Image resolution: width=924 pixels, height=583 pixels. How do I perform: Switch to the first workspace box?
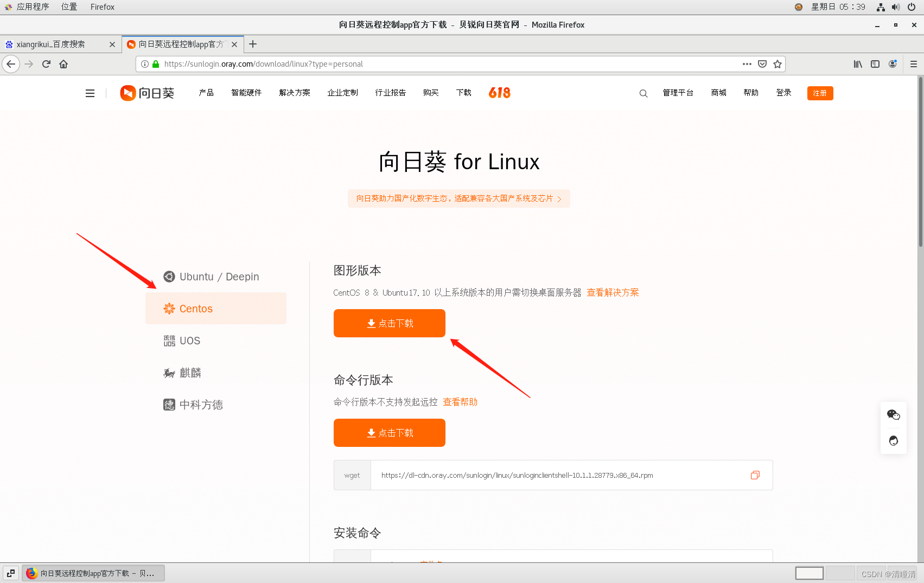click(x=810, y=573)
